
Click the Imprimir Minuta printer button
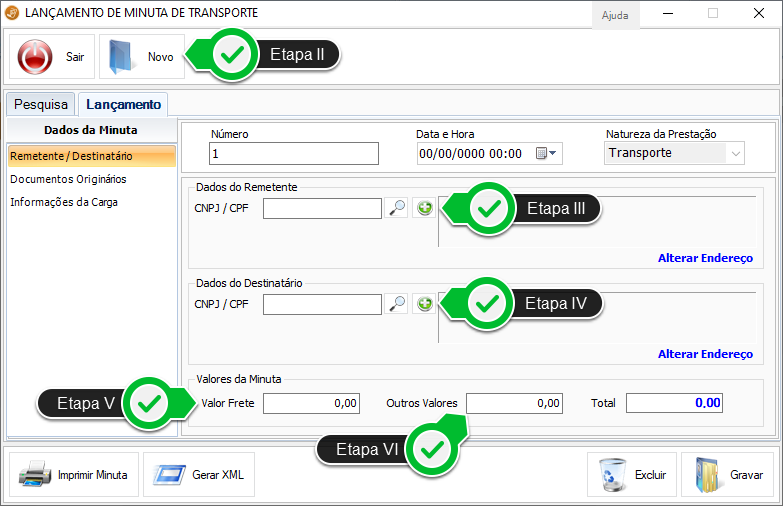73,475
